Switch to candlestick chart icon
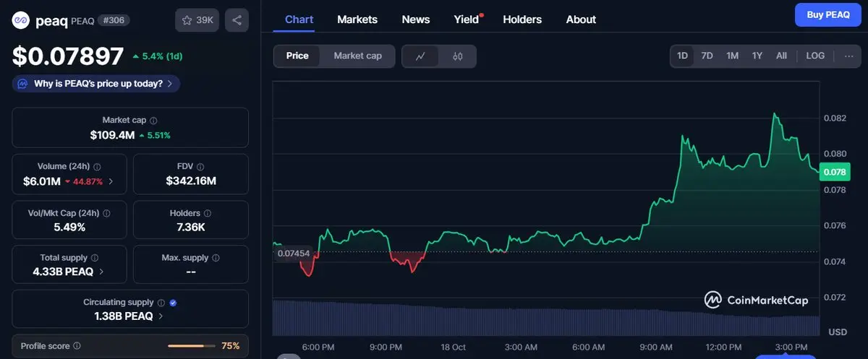The image size is (868, 359). coord(457,56)
